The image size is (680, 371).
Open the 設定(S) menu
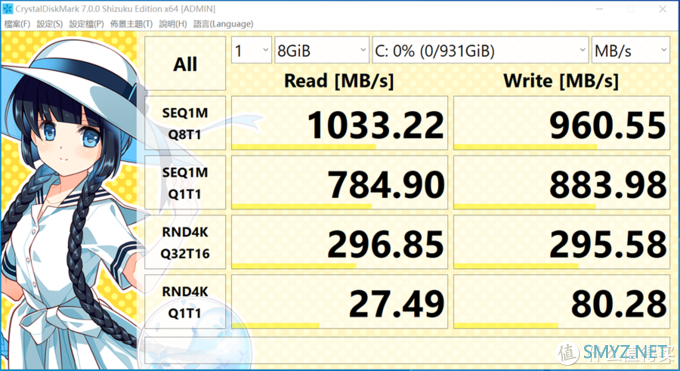coord(49,24)
